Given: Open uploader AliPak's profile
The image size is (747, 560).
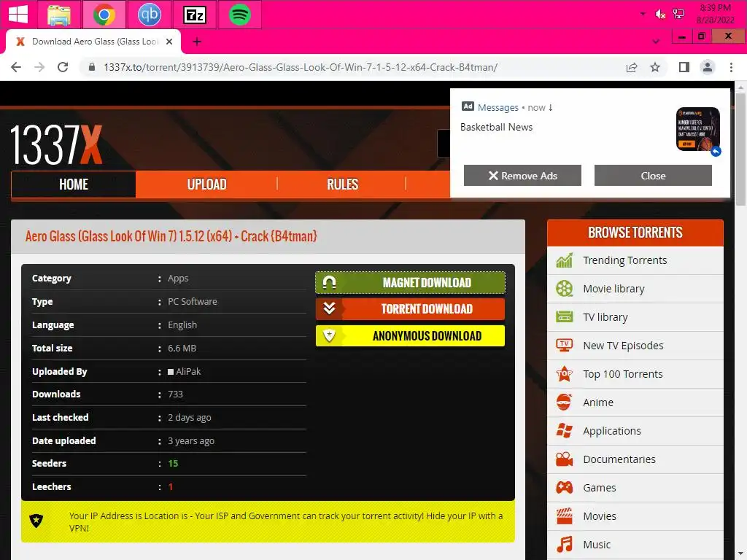Looking at the screenshot, I should pyautogui.click(x=188, y=371).
